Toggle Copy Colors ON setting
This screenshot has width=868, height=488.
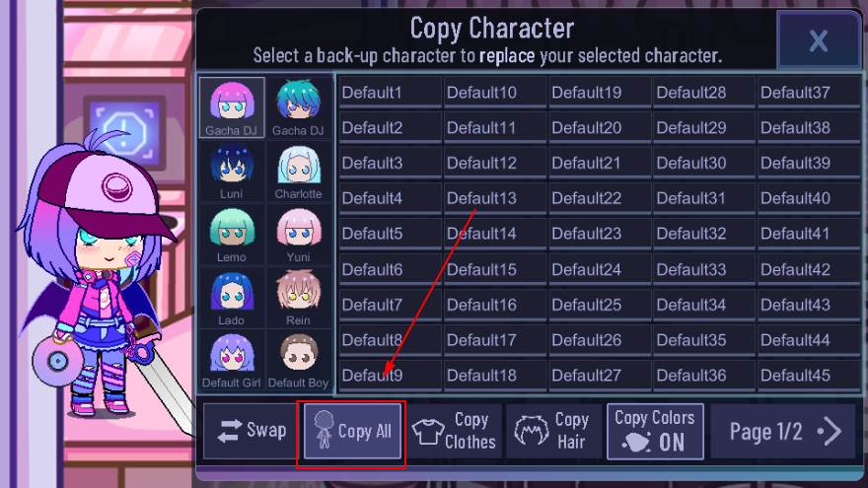click(655, 432)
